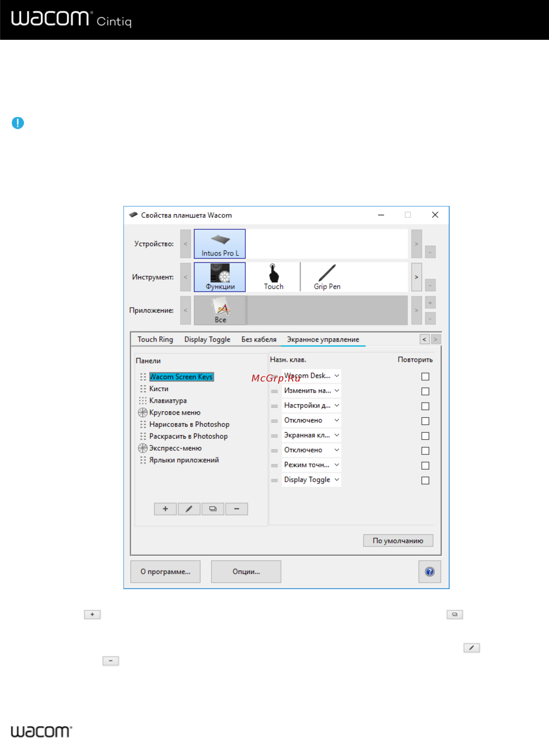Image resolution: width=549 pixels, height=756 pixels.
Task: Select the Grip Pen tool icon
Action: [x=327, y=277]
